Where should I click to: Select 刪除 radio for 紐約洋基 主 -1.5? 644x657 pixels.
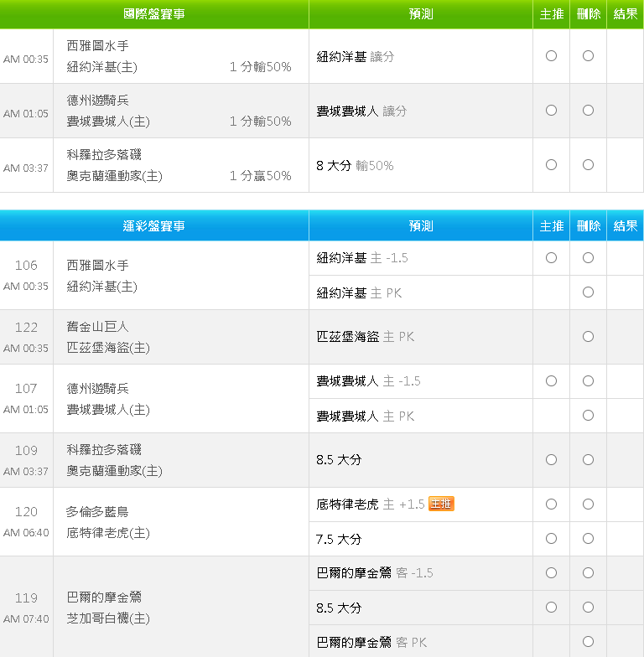(588, 258)
